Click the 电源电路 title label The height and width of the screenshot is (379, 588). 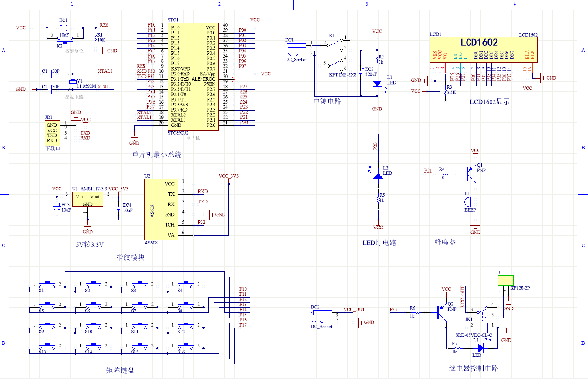tap(327, 101)
